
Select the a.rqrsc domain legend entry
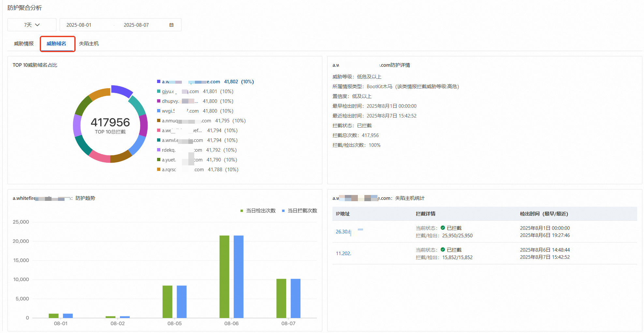click(198, 170)
